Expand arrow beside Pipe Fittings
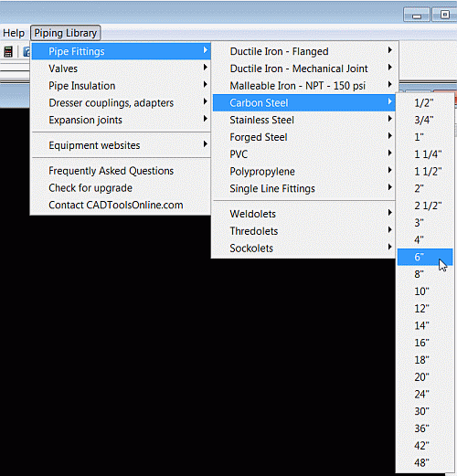The width and height of the screenshot is (457, 476). click(x=206, y=50)
